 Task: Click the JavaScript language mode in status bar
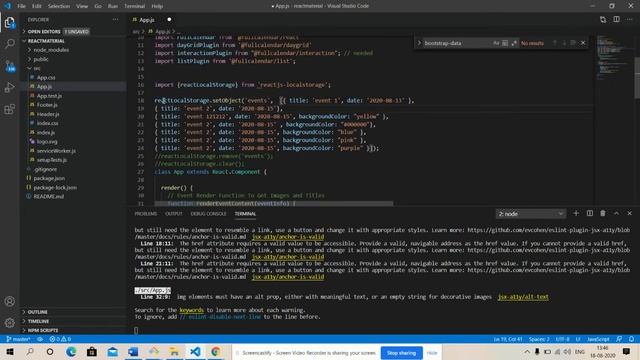pos(598,339)
